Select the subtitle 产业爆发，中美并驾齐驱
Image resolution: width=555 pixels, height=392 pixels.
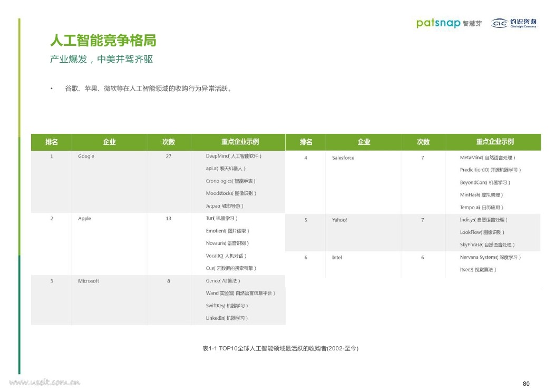click(101, 59)
